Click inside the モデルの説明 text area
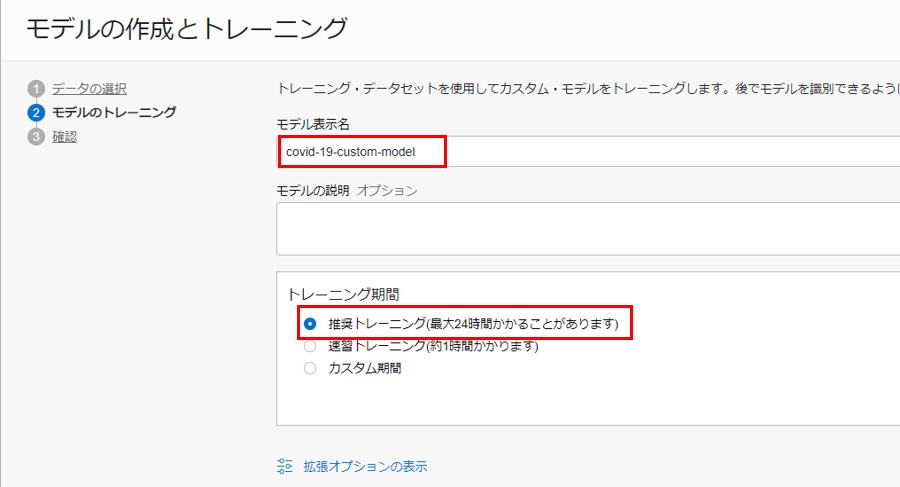The height and width of the screenshot is (487, 900). coord(588,228)
